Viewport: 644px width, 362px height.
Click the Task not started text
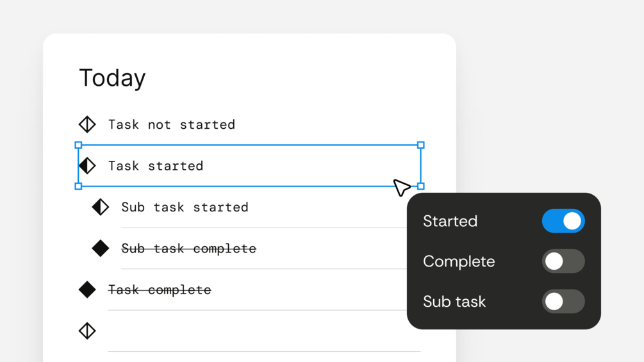171,124
